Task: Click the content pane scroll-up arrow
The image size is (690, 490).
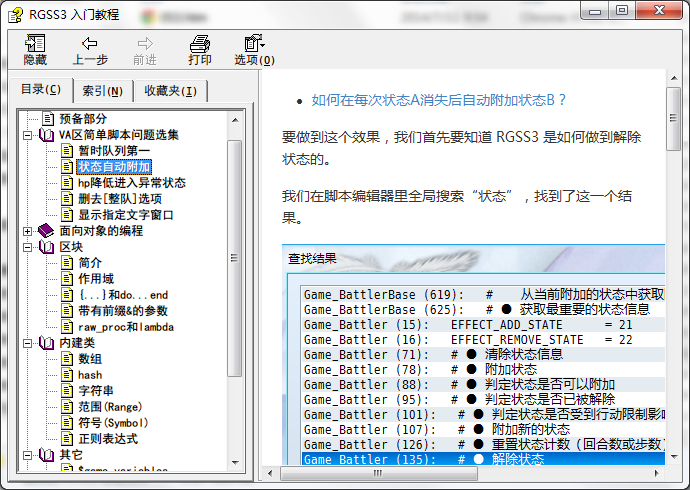Action: (674, 78)
